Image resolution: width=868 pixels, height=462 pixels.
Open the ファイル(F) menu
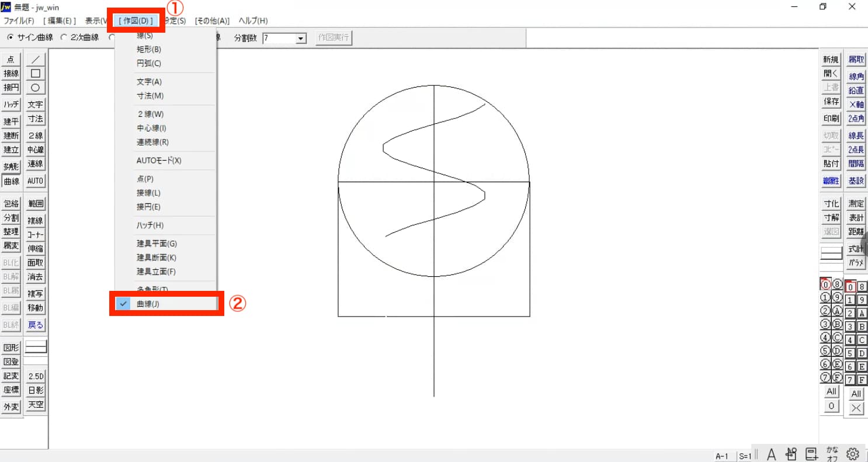[19, 21]
